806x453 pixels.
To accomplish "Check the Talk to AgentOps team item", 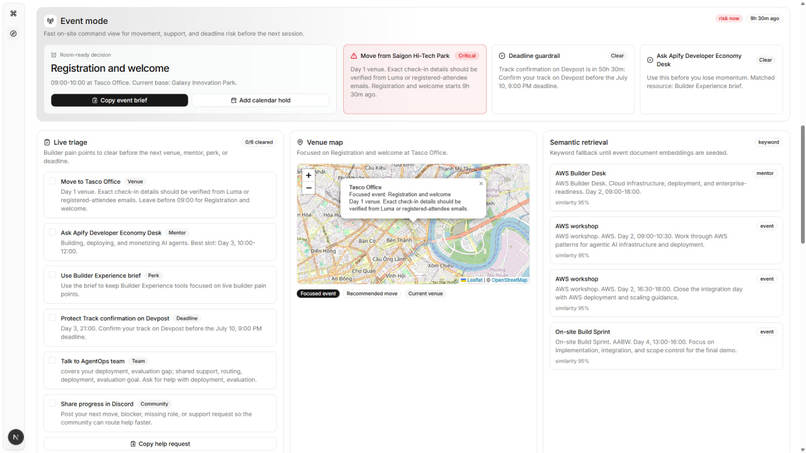I will pos(52,360).
